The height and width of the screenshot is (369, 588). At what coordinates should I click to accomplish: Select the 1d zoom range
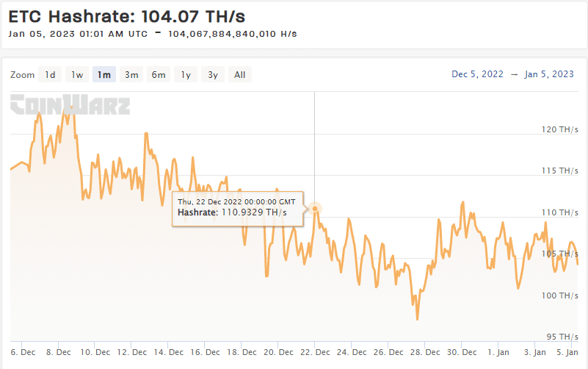pos(50,74)
